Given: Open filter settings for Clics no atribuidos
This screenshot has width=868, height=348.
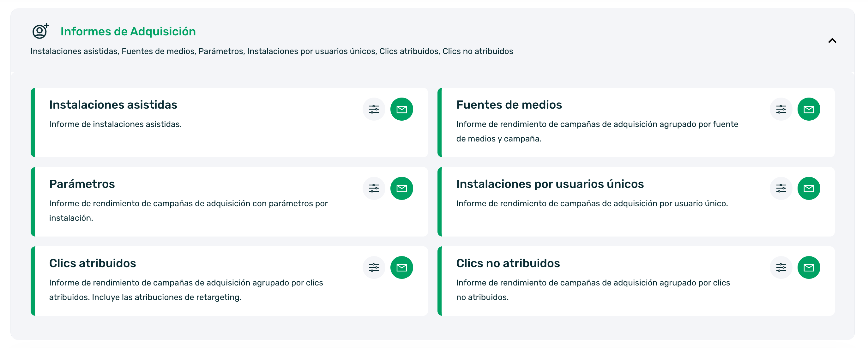Looking at the screenshot, I should pyautogui.click(x=781, y=267).
